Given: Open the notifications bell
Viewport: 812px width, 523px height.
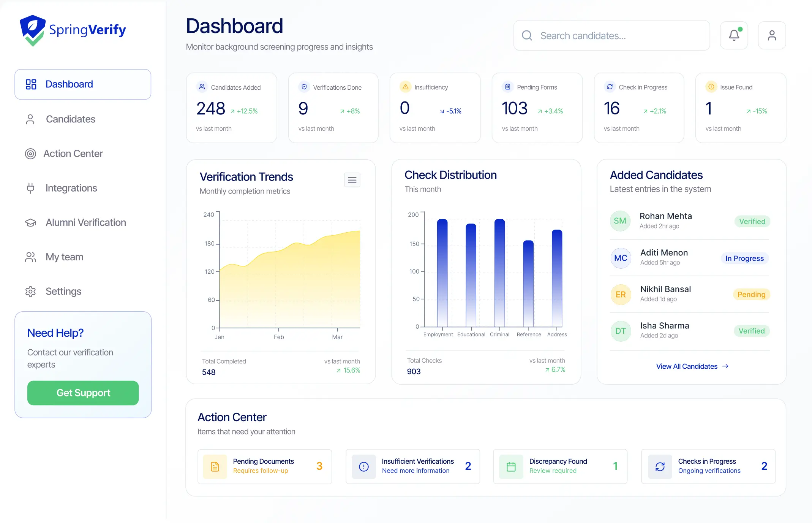Looking at the screenshot, I should pos(734,35).
